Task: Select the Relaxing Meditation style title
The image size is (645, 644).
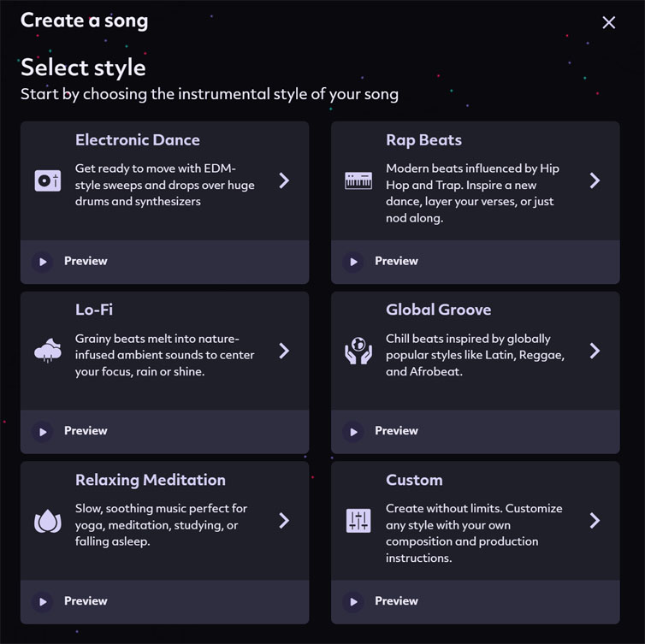Action: tap(151, 480)
